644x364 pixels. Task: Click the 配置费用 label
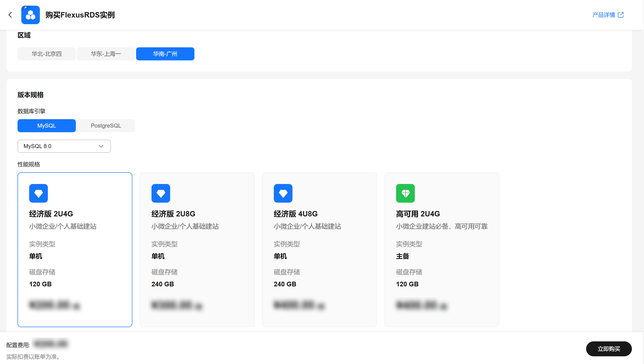pyautogui.click(x=18, y=345)
